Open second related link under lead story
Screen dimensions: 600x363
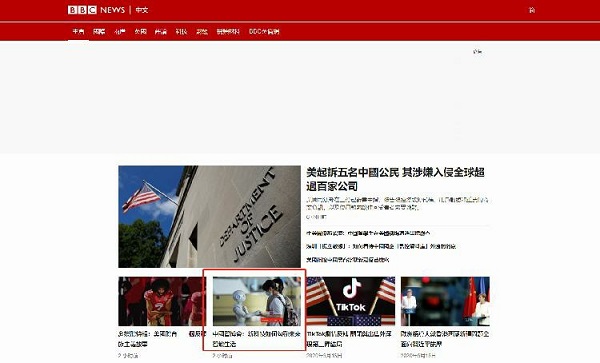coord(381,246)
